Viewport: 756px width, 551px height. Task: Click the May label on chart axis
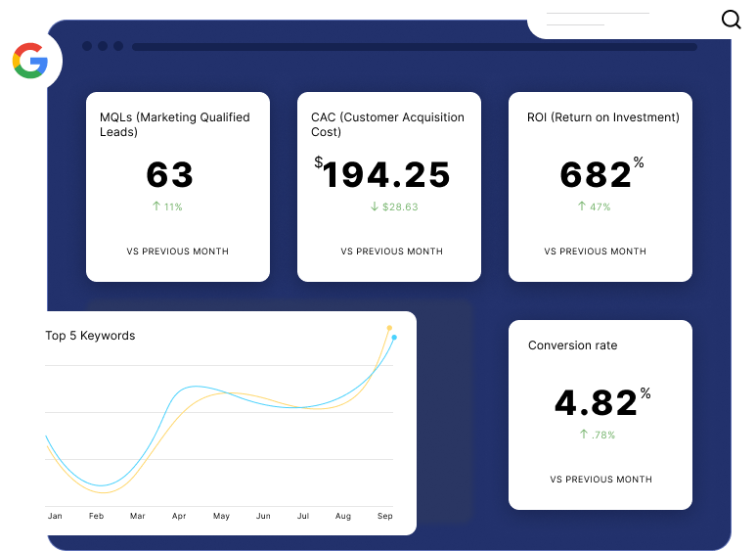(221, 516)
